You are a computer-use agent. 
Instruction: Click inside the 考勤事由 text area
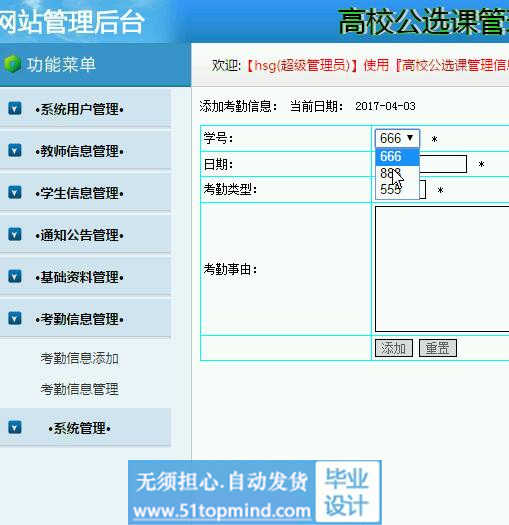pyautogui.click(x=442, y=269)
